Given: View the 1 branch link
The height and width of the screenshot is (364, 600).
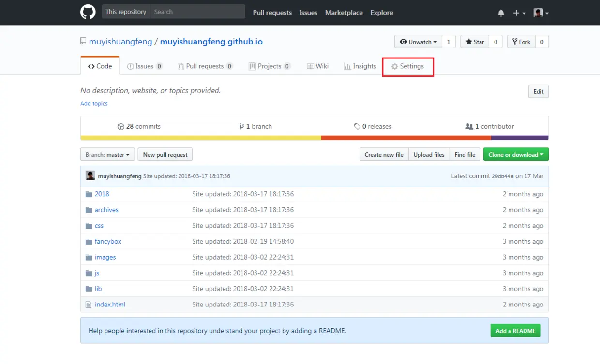Looking at the screenshot, I should point(255,126).
